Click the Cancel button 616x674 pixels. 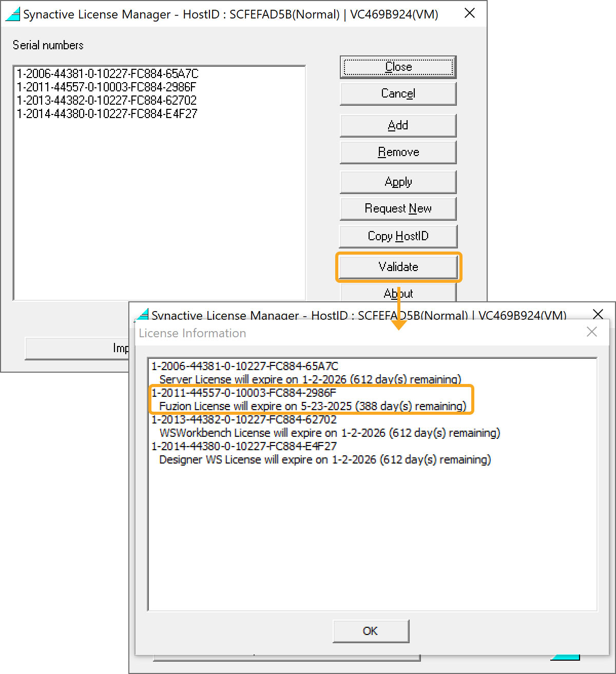tap(398, 94)
